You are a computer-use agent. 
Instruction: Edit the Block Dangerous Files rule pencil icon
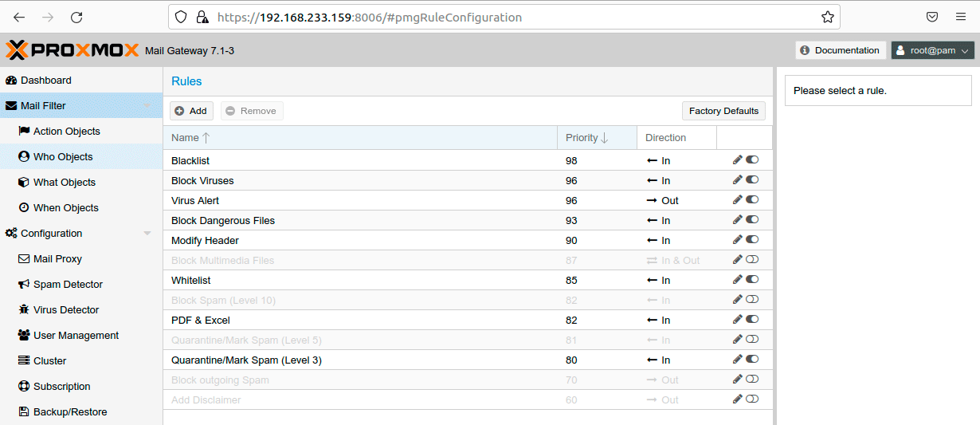(738, 219)
